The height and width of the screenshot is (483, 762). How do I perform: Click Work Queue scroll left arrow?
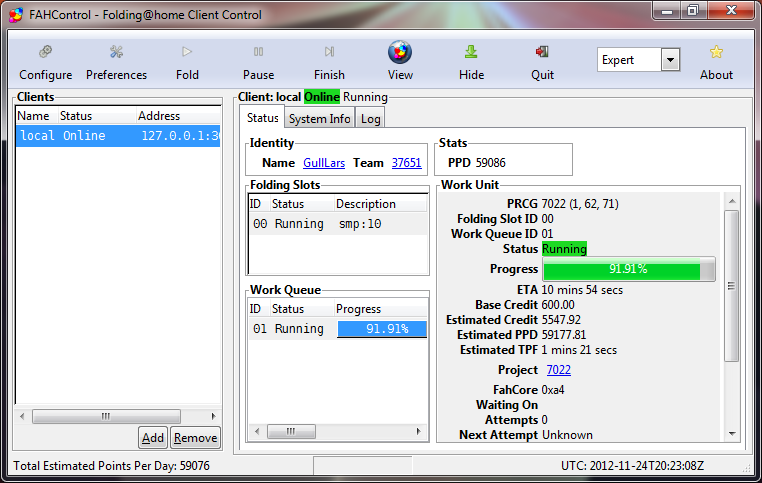point(257,431)
